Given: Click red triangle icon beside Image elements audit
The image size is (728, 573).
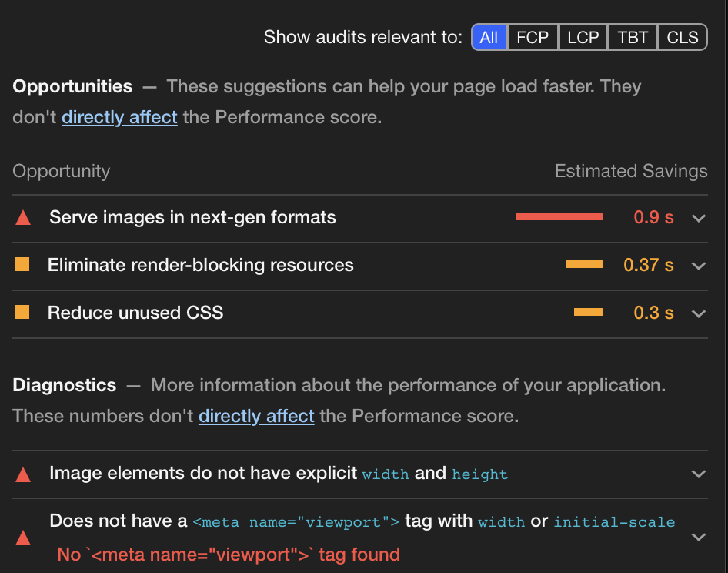Looking at the screenshot, I should click(x=23, y=474).
